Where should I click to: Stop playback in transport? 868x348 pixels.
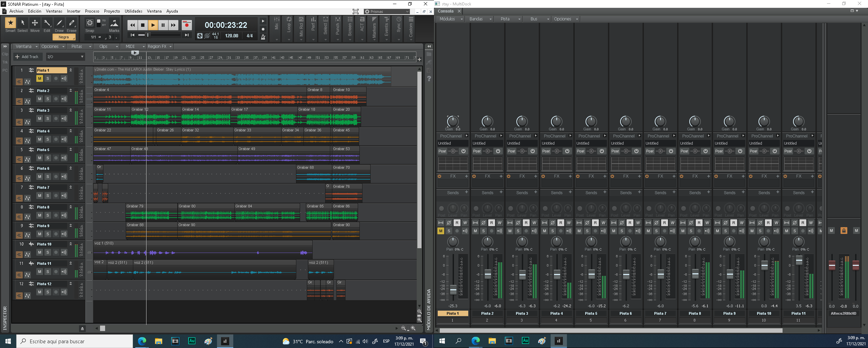(143, 25)
